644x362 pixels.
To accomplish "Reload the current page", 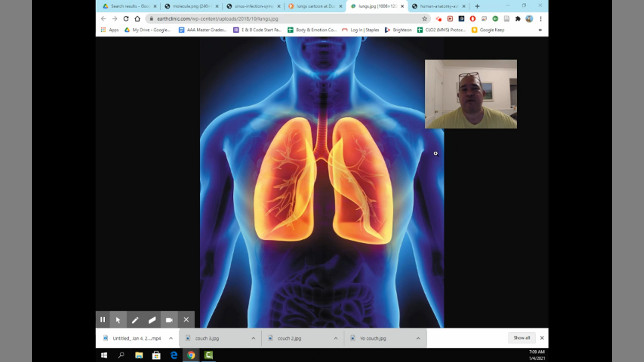I will pyautogui.click(x=126, y=19).
